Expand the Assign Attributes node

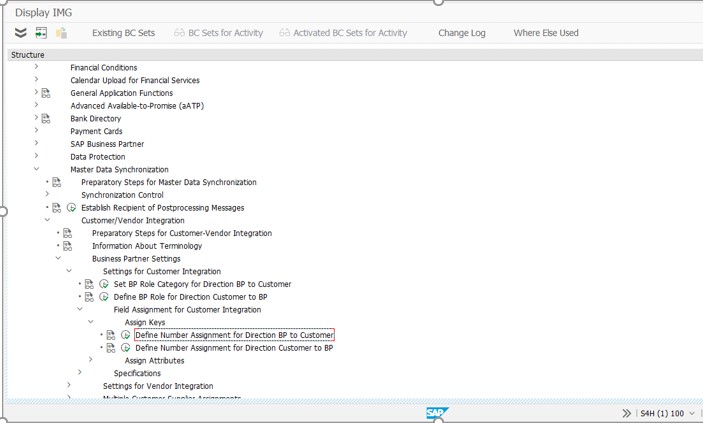point(91,359)
